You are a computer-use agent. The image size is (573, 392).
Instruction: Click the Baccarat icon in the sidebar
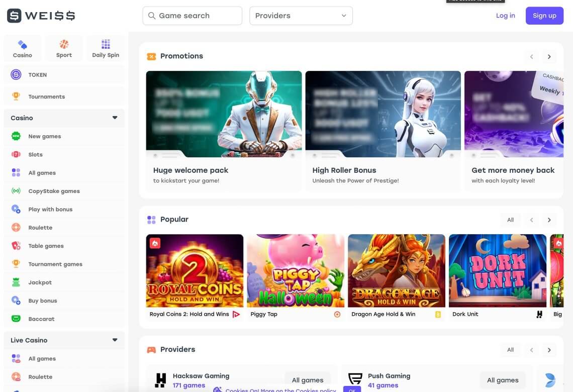pos(16,319)
